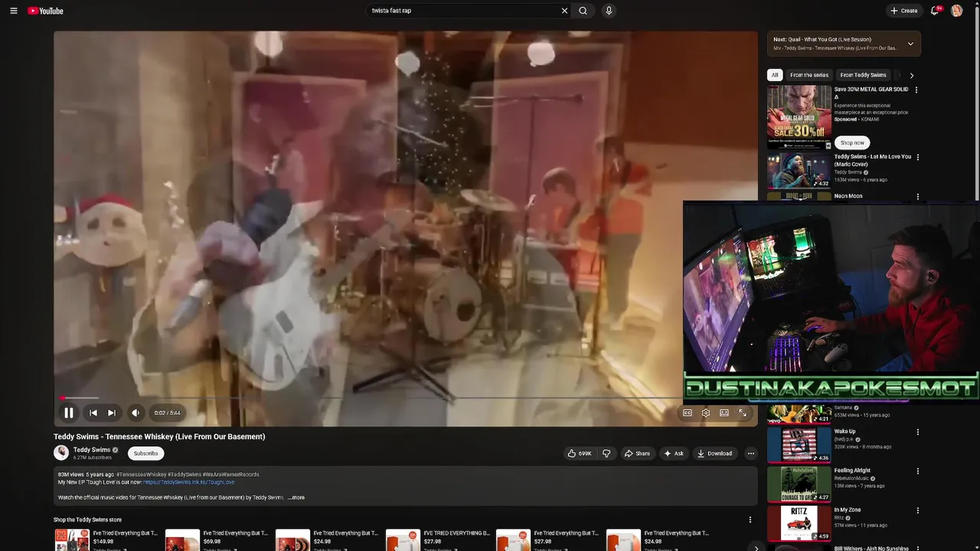Image resolution: width=980 pixels, height=551 pixels.
Task: Open the Santana video thumbnail
Action: click(799, 413)
